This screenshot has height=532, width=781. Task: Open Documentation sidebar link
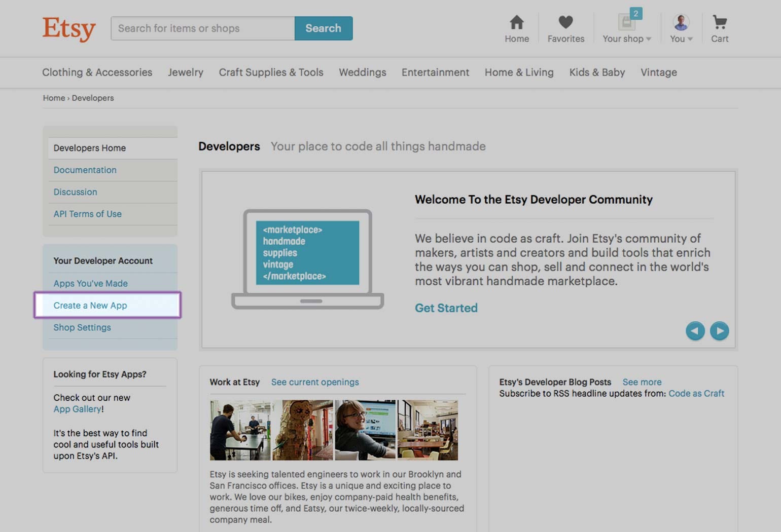[85, 170]
